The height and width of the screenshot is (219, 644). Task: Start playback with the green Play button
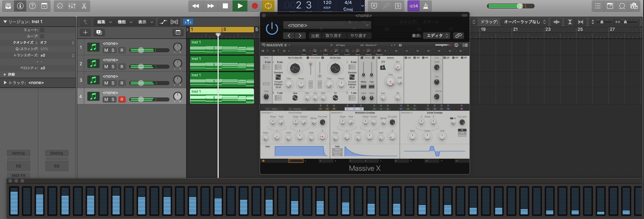tap(240, 6)
